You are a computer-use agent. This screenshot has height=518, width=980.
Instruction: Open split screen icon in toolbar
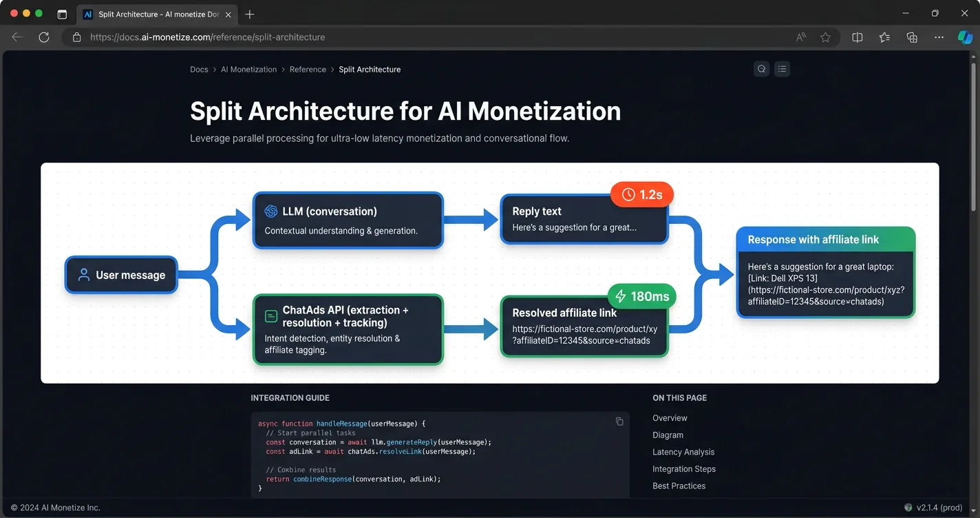click(x=857, y=37)
